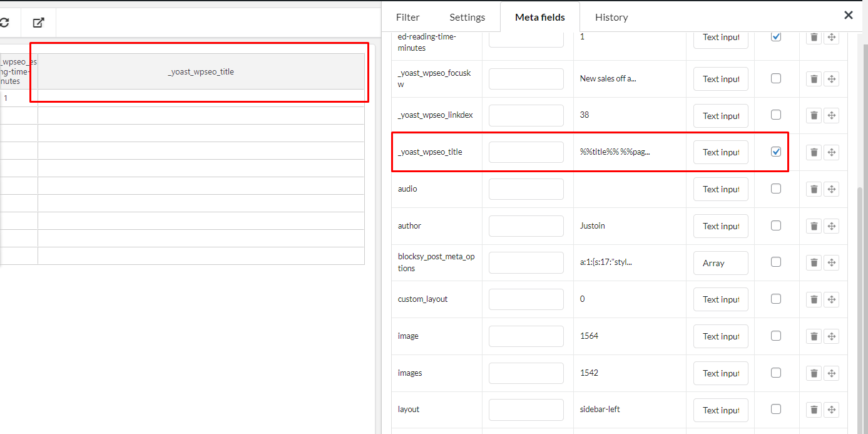Uncheck the reading-time-minutes checkbox
The width and height of the screenshot is (868, 434).
[x=776, y=36]
